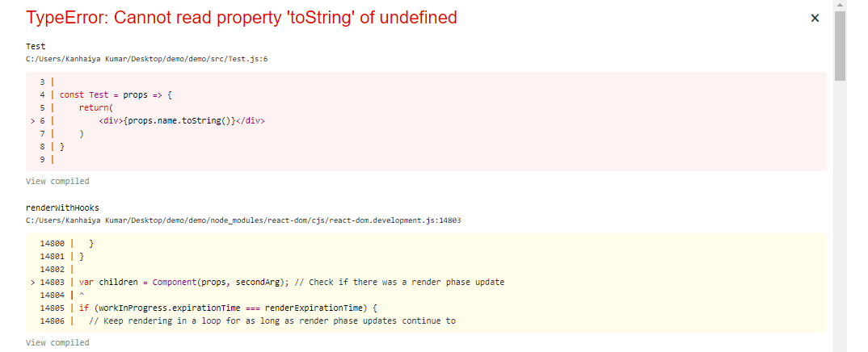Screen dimensions: 868x352
Task: Click the first View compiled link under Test
Action: tap(57, 181)
